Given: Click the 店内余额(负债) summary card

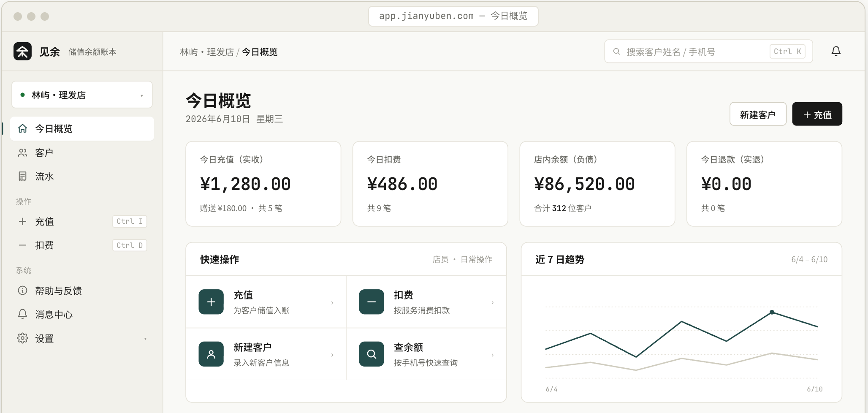Looking at the screenshot, I should (x=597, y=184).
